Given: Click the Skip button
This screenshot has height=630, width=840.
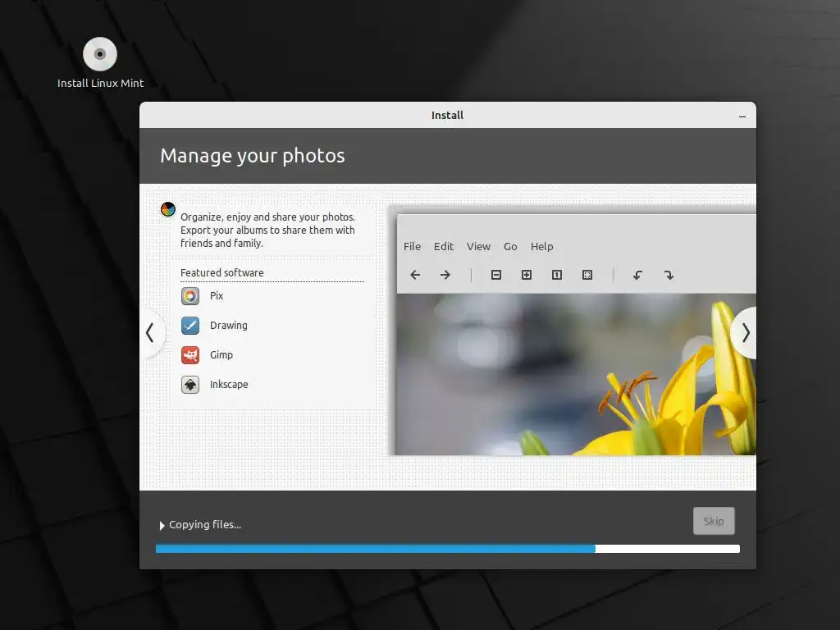Looking at the screenshot, I should click(714, 521).
